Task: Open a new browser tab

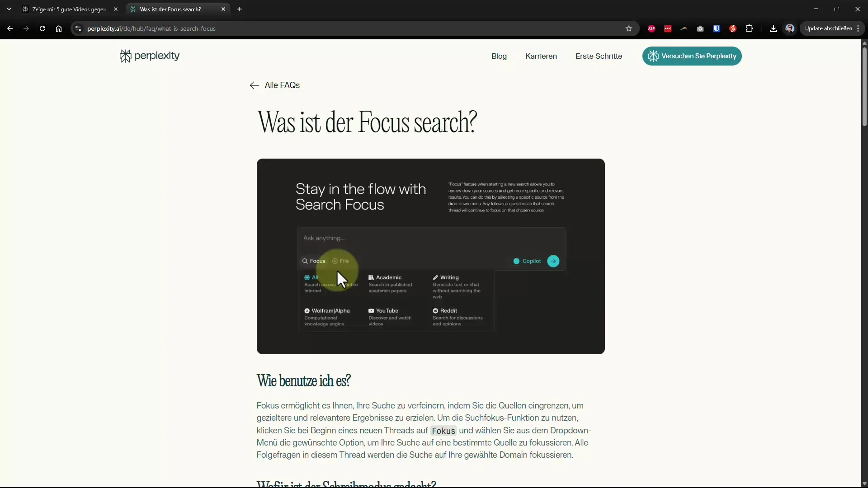Action: click(x=240, y=9)
